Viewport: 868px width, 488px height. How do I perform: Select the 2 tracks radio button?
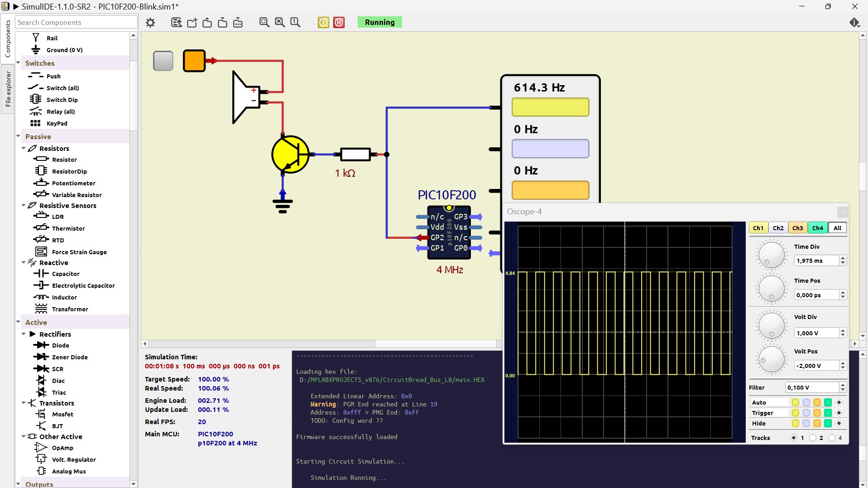pyautogui.click(x=813, y=438)
